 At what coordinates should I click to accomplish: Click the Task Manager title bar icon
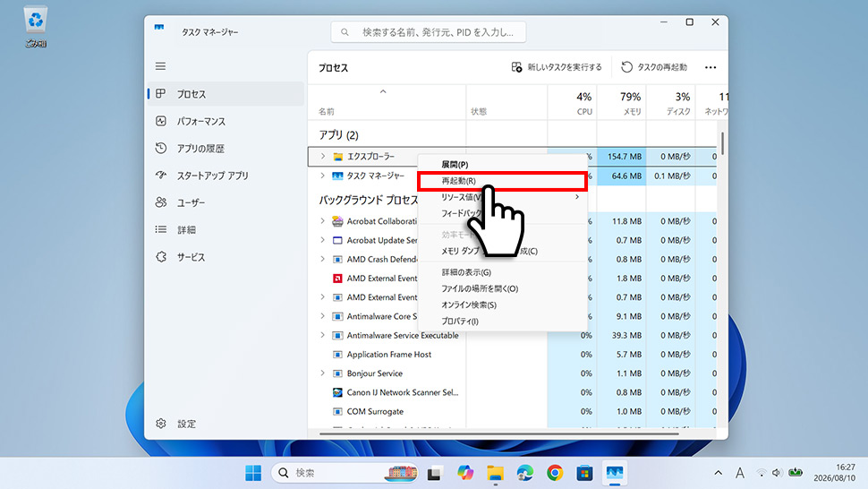(159, 28)
